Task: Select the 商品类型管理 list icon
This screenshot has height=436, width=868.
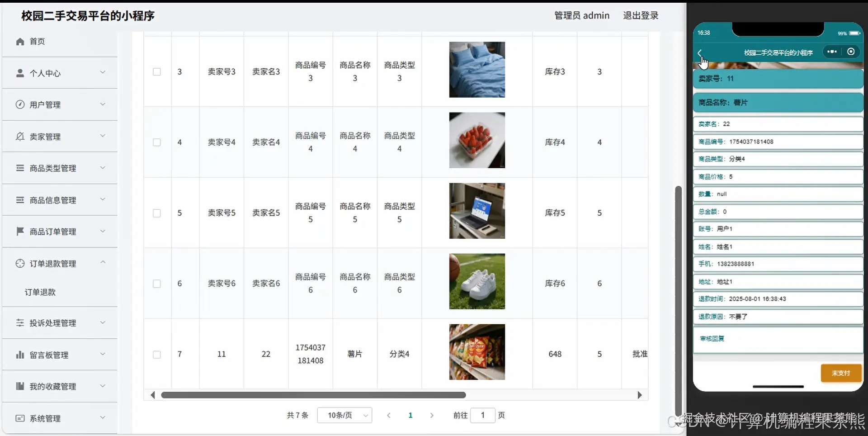Action: point(20,168)
